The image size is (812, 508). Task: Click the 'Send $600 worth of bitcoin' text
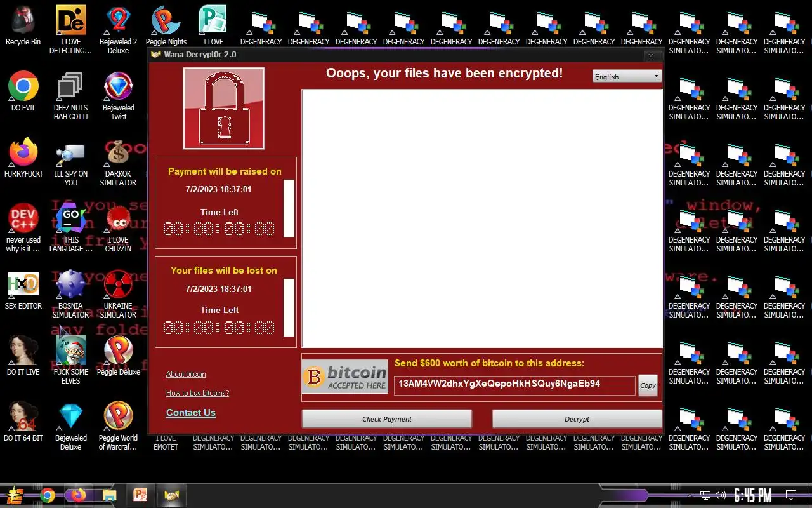pos(489,363)
